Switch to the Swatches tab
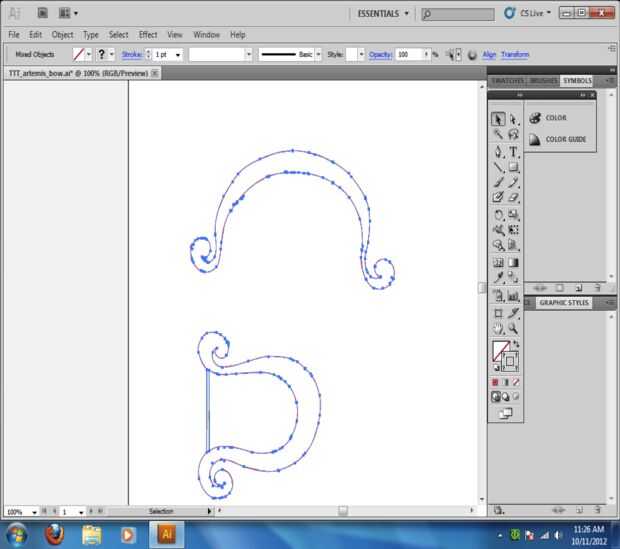 tap(508, 80)
